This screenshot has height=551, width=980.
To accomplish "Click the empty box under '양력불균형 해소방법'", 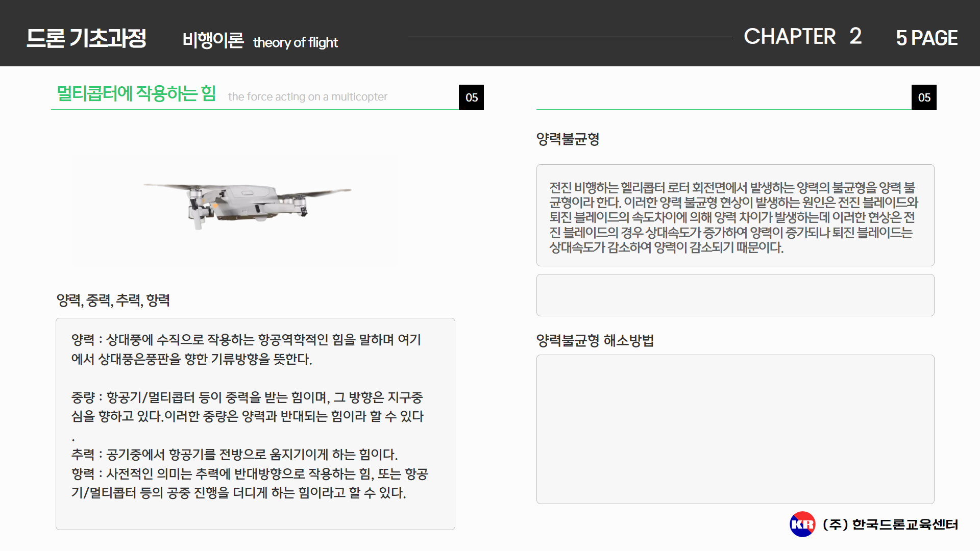I will coord(735,429).
